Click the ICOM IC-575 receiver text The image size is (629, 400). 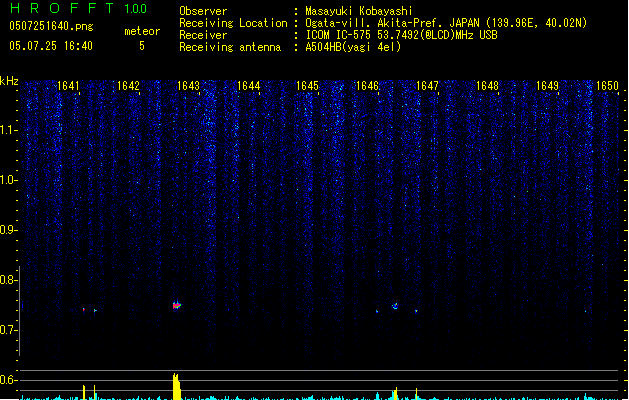[x=402, y=35]
